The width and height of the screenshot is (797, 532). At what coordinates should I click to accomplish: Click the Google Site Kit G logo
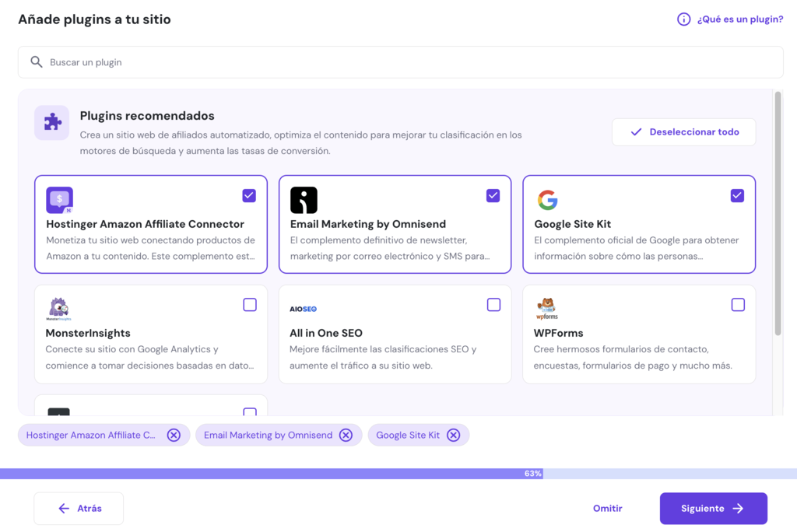[547, 200]
